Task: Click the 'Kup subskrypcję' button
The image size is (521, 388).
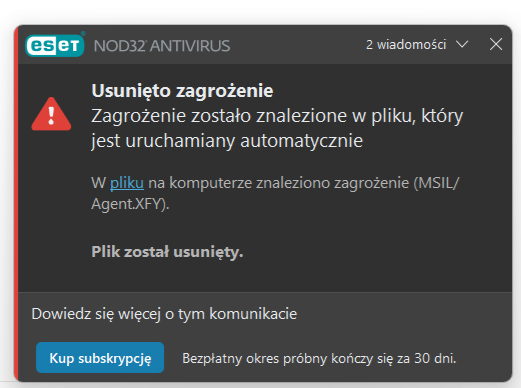Action: point(100,358)
